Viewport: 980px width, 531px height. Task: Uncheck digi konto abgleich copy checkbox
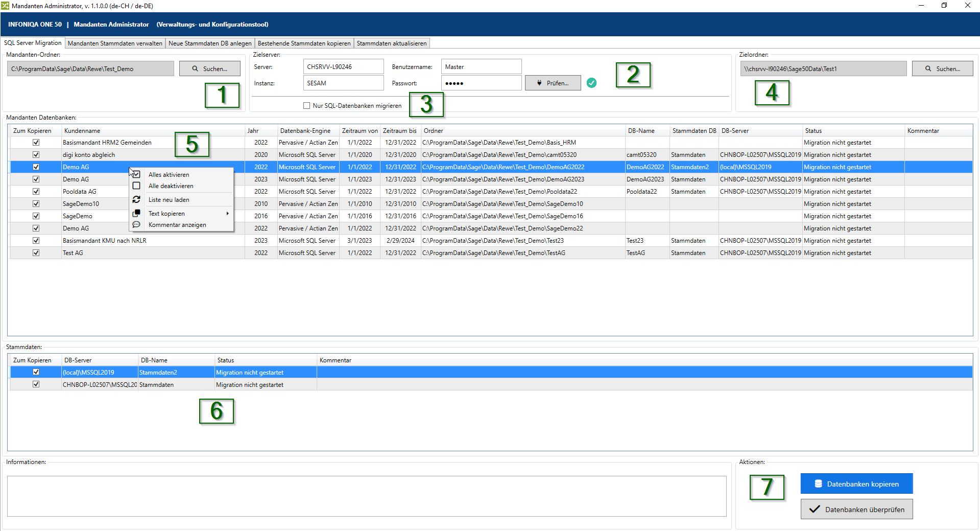(36, 155)
